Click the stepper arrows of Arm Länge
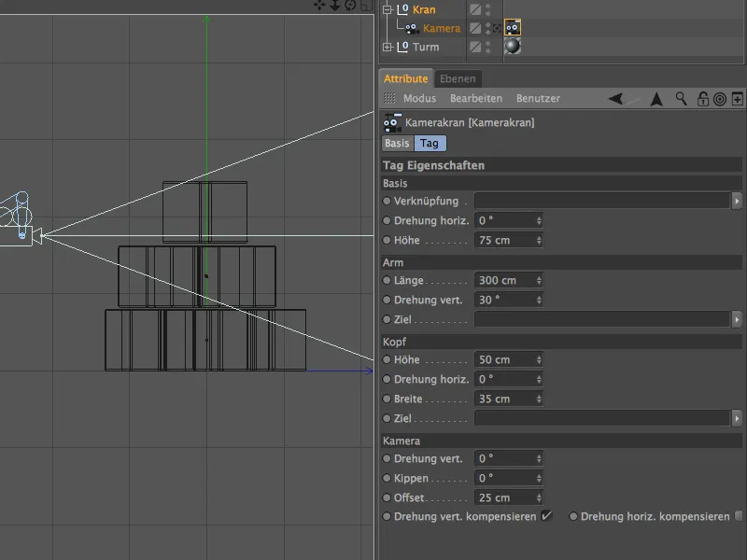Screen dimensions: 747x560 pos(539,281)
